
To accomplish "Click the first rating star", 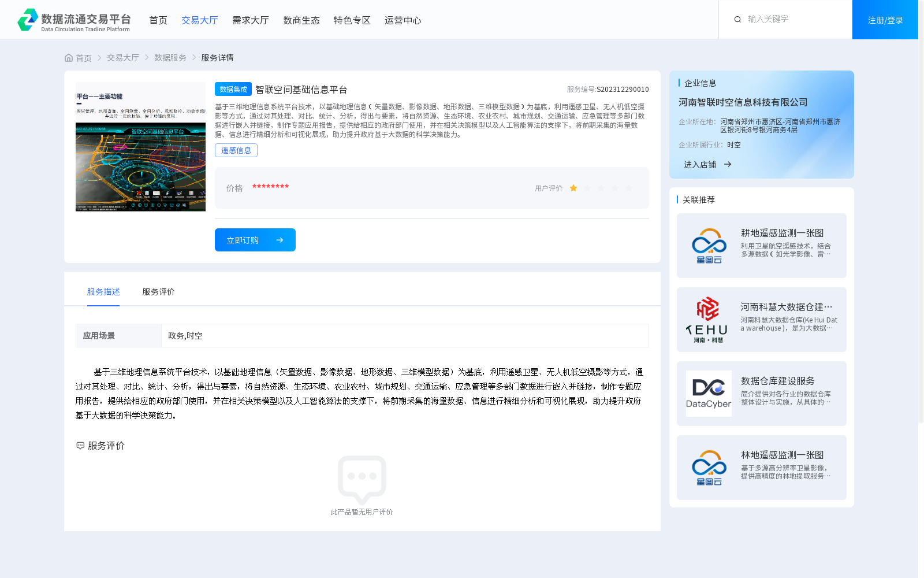I will [x=573, y=188].
